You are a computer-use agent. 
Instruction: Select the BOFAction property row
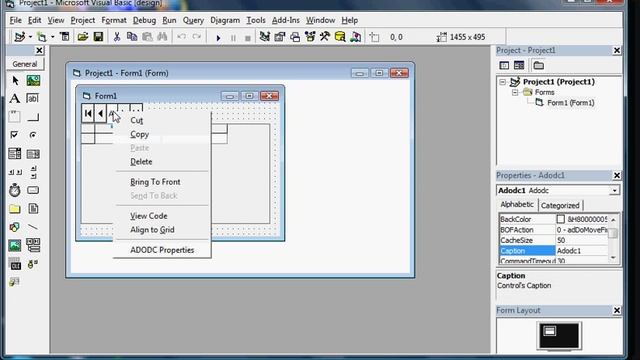pyautogui.click(x=554, y=230)
